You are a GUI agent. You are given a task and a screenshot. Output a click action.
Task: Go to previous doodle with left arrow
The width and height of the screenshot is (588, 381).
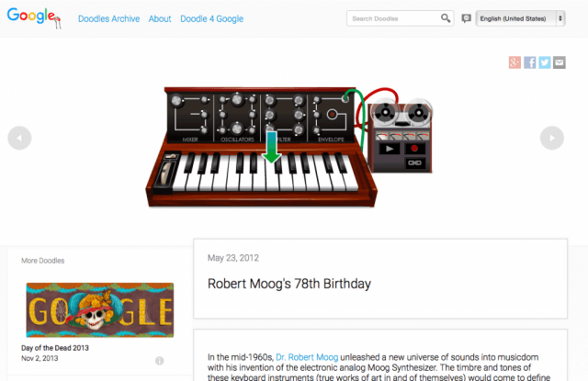tap(19, 138)
